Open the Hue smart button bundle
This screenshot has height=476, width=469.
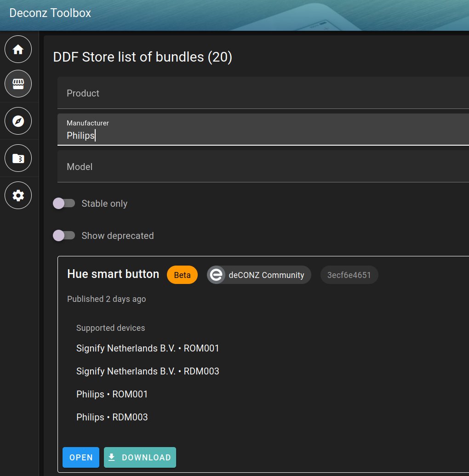[x=81, y=457]
